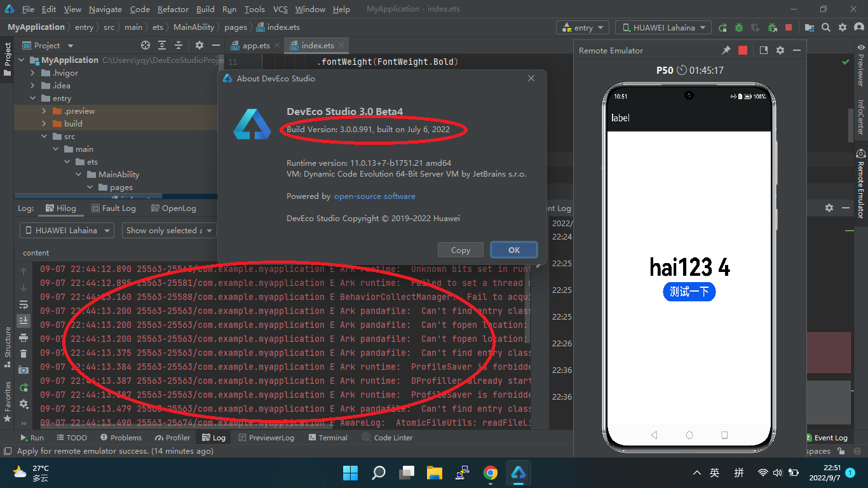868x488 pixels.
Task: Open Project panel gear options
Action: [200, 45]
